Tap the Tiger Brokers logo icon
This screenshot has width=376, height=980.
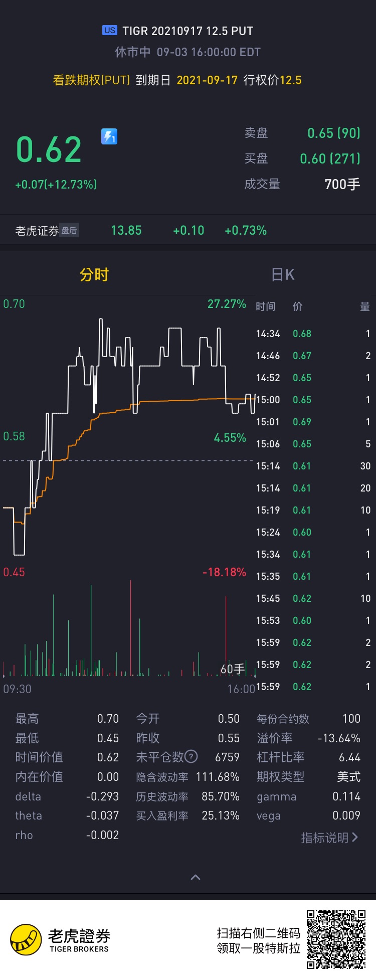(x=26, y=940)
